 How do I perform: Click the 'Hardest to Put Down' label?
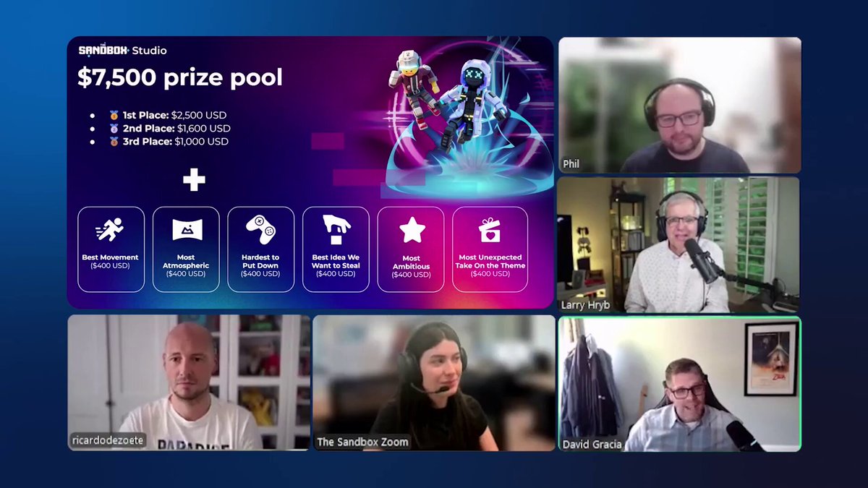(260, 261)
